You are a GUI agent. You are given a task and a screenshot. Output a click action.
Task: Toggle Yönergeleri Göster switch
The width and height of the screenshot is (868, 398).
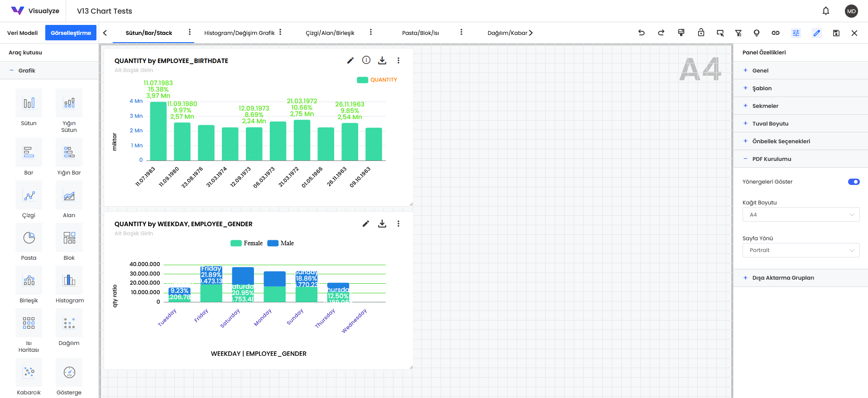click(854, 182)
